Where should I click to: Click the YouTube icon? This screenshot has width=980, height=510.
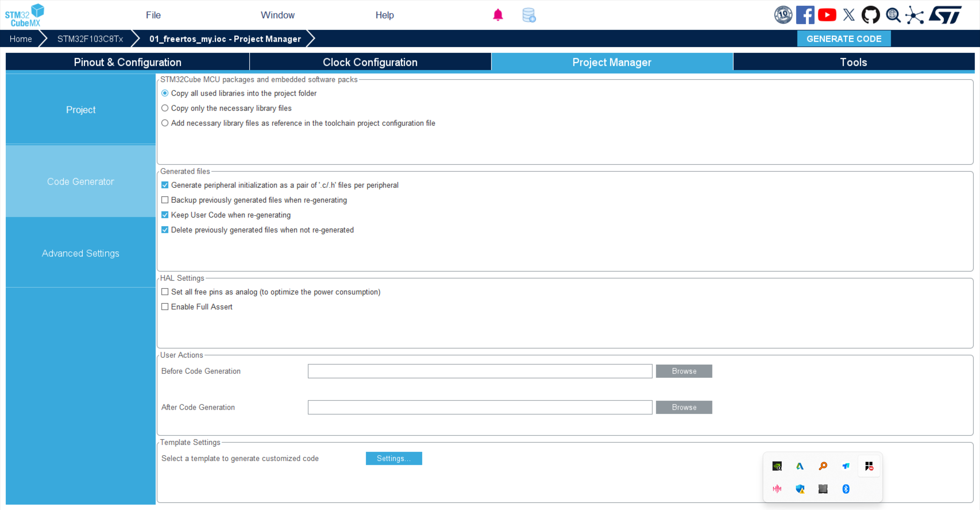pos(827,15)
